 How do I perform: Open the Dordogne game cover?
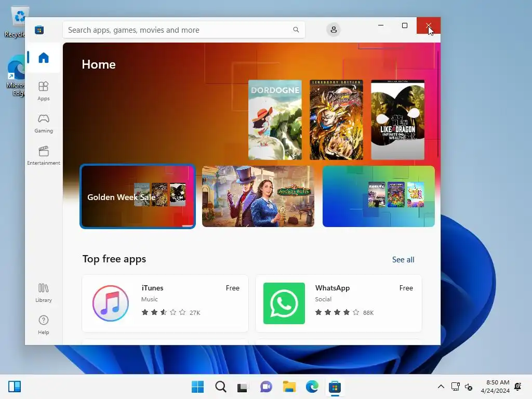point(275,120)
